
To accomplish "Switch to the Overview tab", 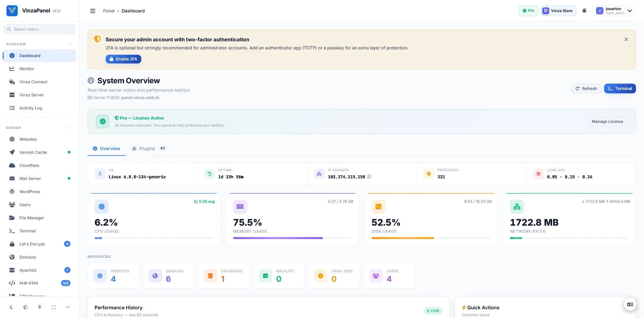I will (107, 148).
